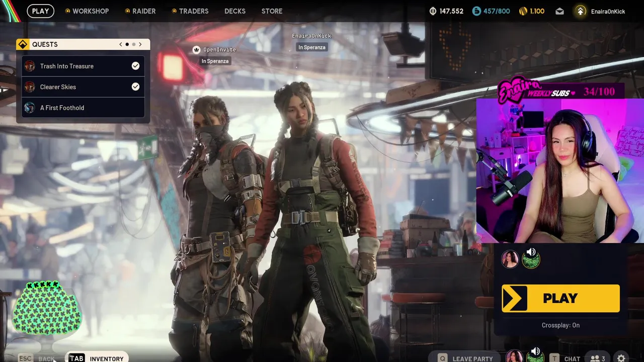Viewport: 644px width, 362px height.
Task: Mute the speaker icon in the Play panel
Action: [x=531, y=252]
